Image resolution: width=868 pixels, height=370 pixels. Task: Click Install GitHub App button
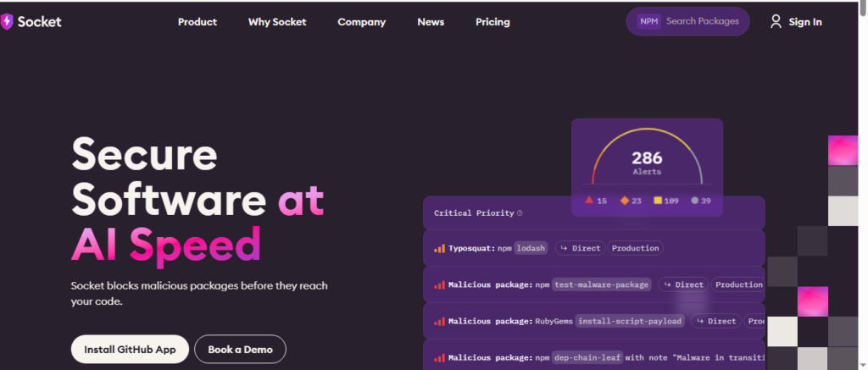click(130, 349)
